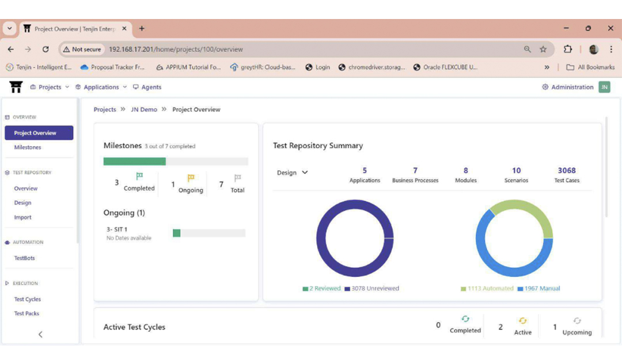This screenshot has width=622, height=364.
Task: Open the Proposal Tracker bookmark
Action: (x=112, y=67)
